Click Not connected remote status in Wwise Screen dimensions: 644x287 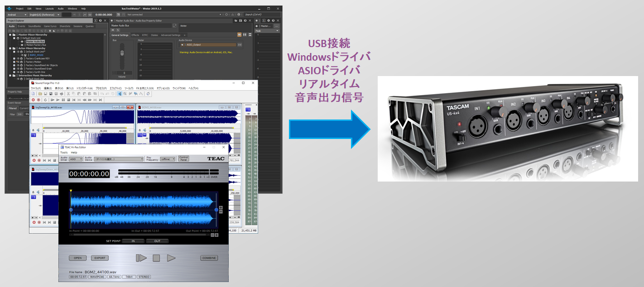click(135, 14)
